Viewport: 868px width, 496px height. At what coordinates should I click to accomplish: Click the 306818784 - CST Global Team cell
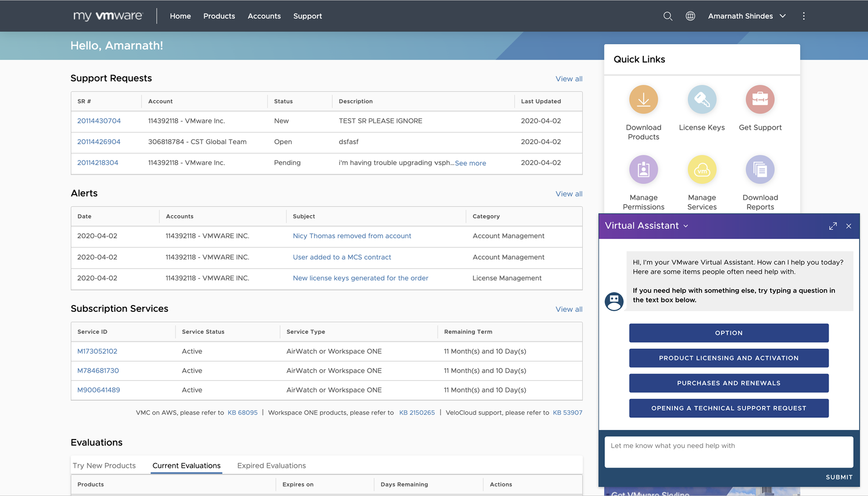pos(197,142)
